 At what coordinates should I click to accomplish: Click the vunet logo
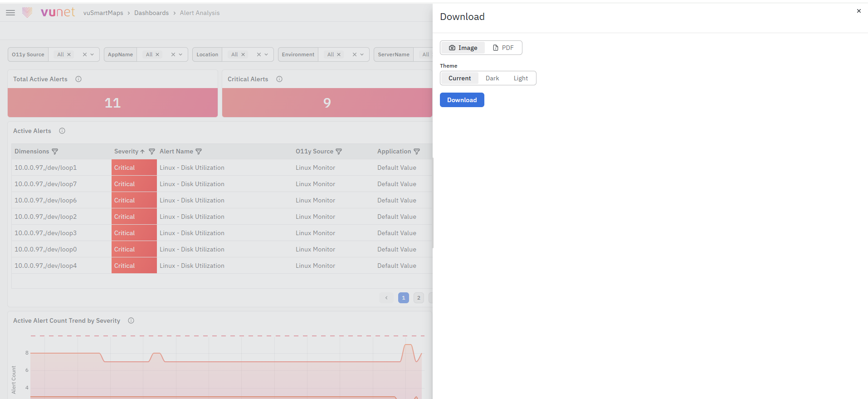(x=49, y=12)
